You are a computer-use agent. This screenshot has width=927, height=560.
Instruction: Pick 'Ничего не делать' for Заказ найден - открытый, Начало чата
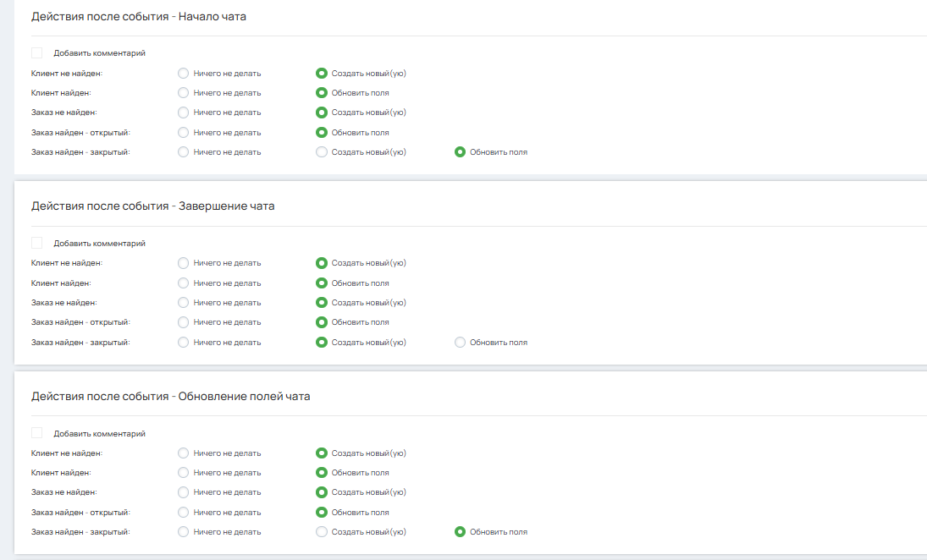pos(183,133)
